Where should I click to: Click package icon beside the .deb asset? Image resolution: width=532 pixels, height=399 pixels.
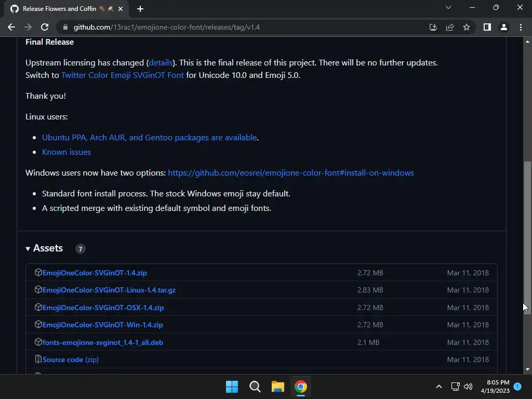coord(38,342)
